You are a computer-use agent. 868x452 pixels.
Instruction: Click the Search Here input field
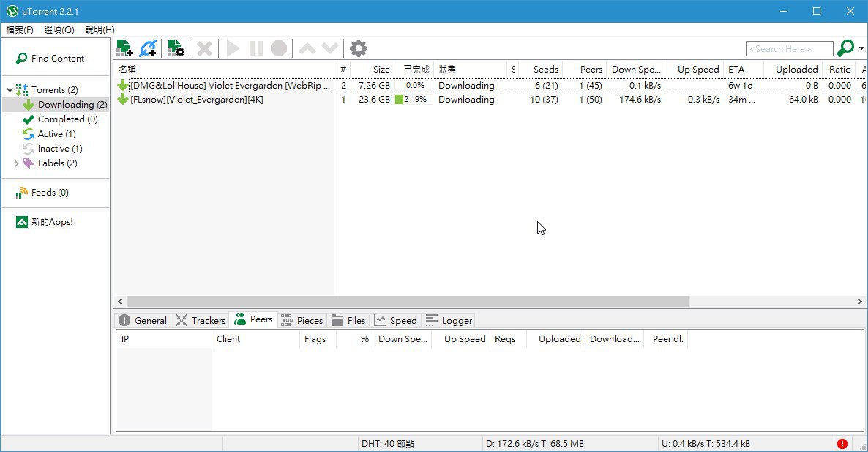(790, 49)
